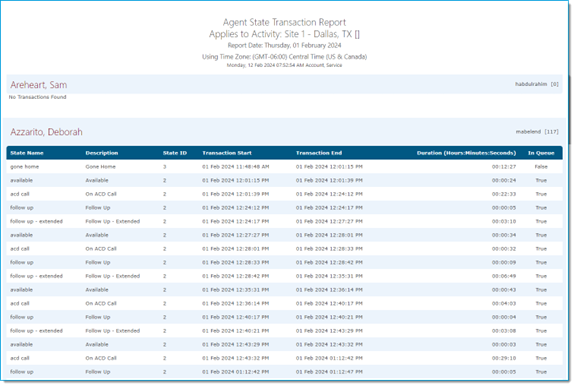Click "Follow Up" description with duration 00:00:04
This screenshot has width=574, height=386.
(97, 317)
